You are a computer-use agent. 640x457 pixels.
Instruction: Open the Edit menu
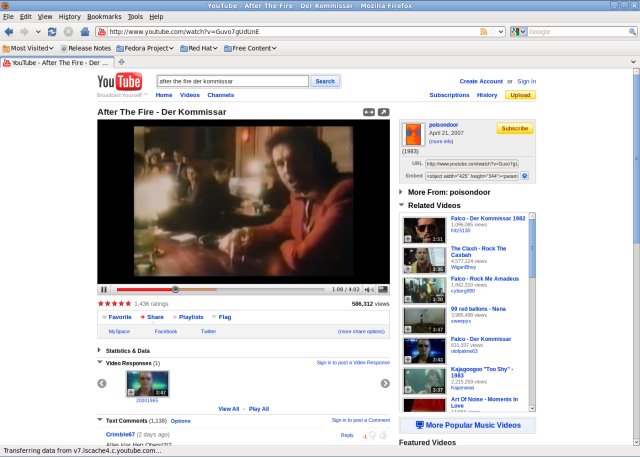point(25,17)
